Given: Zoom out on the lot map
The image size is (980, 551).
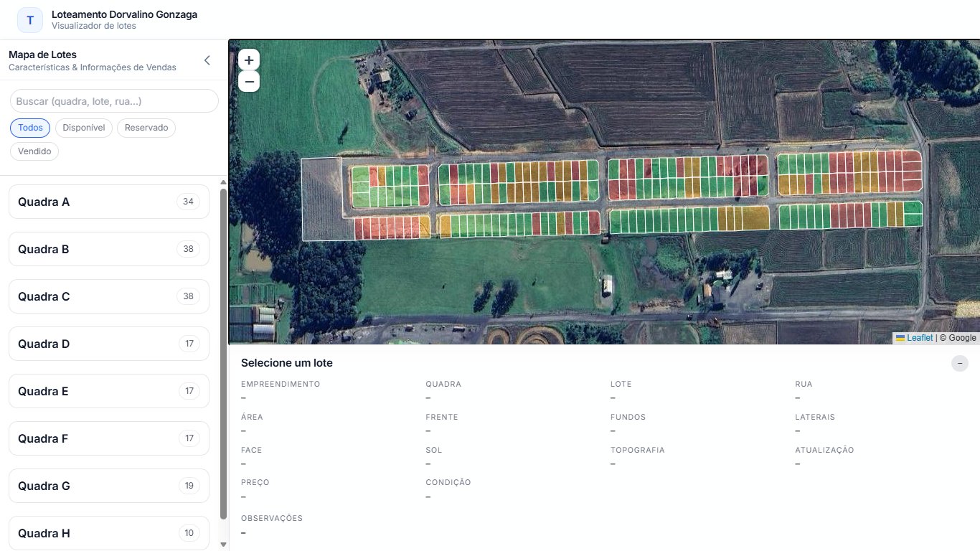Looking at the screenshot, I should [249, 81].
